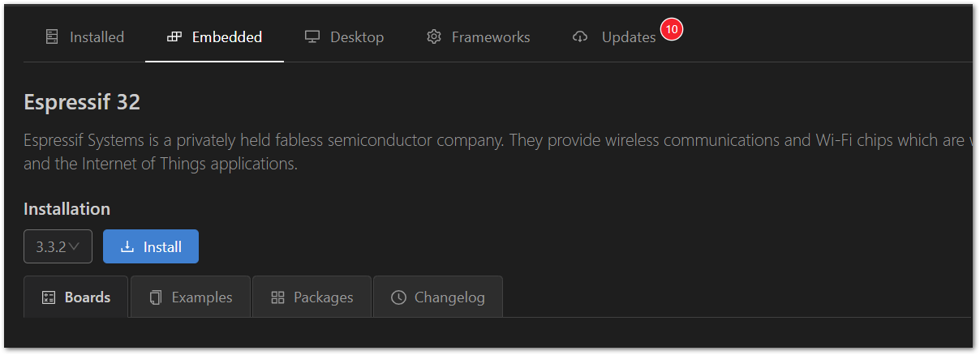Show the Updates tab
This screenshot has width=980, height=355.
(x=614, y=37)
